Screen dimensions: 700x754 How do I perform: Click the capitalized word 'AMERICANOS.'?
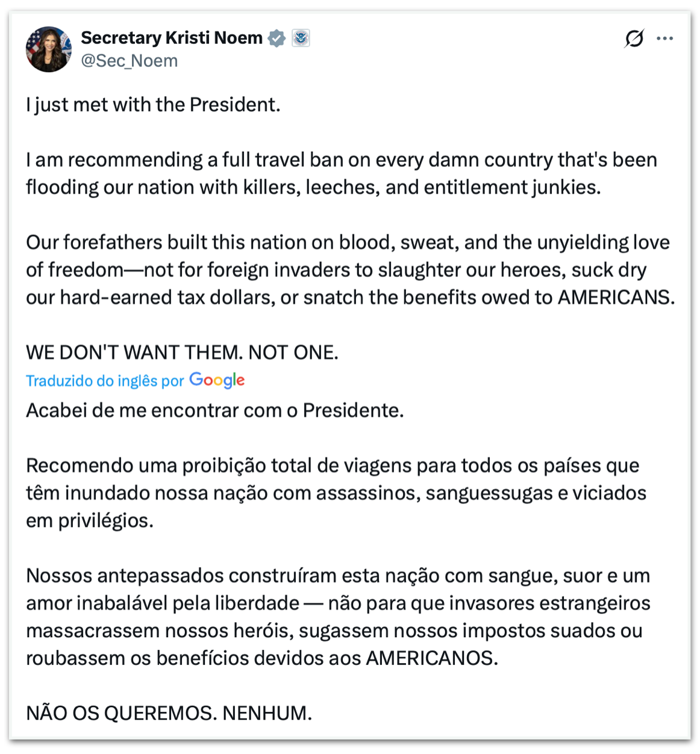(432, 658)
